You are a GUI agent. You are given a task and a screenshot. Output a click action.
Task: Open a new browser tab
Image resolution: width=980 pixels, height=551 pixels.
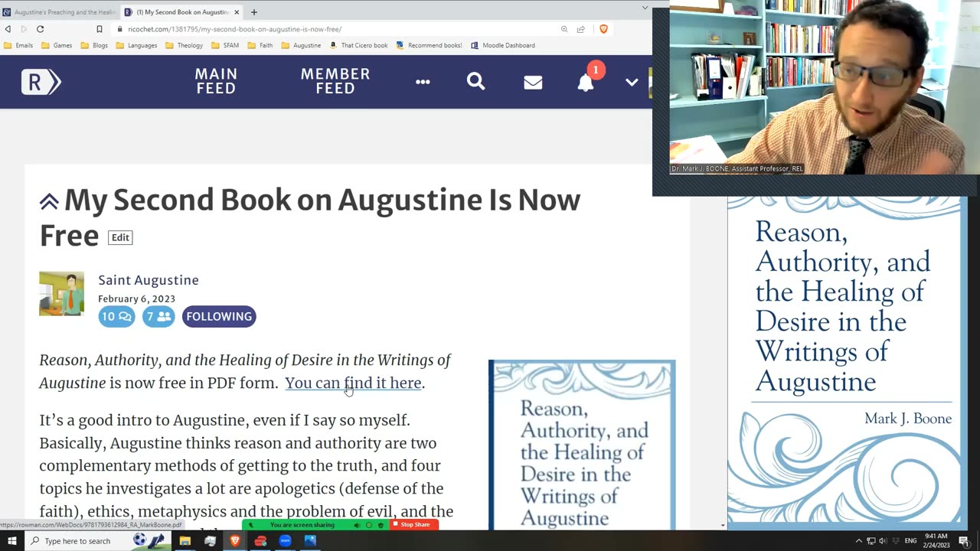click(254, 12)
